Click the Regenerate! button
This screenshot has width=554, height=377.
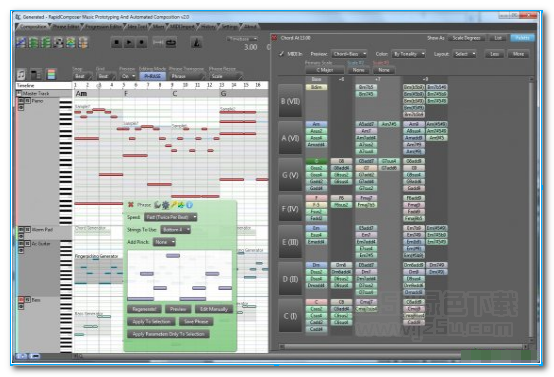pyautogui.click(x=144, y=309)
